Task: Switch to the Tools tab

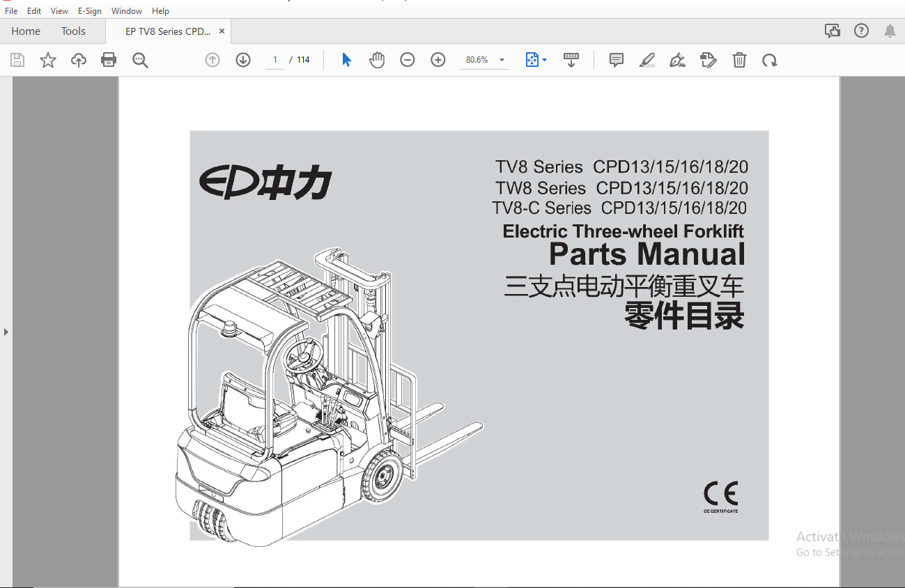Action: point(73,31)
